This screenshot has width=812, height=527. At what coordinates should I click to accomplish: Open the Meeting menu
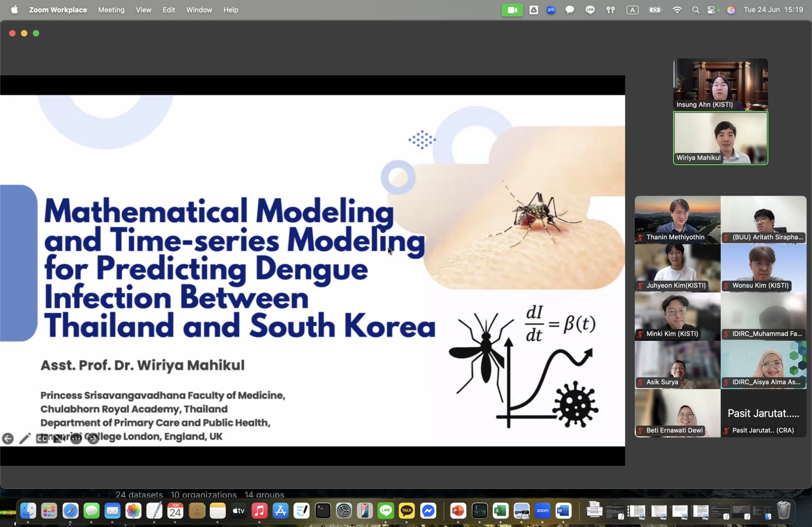point(111,10)
